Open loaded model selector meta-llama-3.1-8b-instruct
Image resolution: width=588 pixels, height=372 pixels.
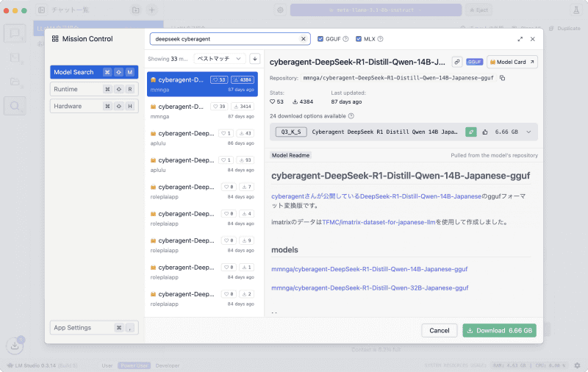[x=376, y=10]
